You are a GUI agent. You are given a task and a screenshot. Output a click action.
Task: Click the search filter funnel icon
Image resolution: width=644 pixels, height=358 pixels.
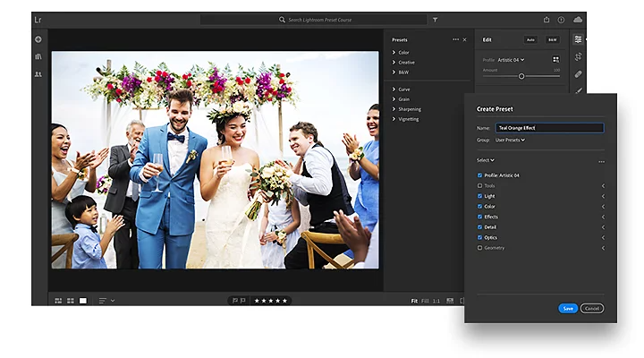436,19
